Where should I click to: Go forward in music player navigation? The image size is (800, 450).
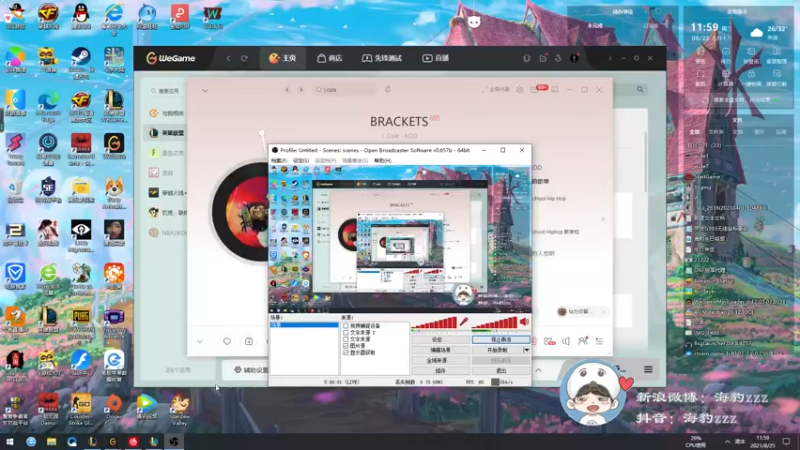tap(301, 90)
